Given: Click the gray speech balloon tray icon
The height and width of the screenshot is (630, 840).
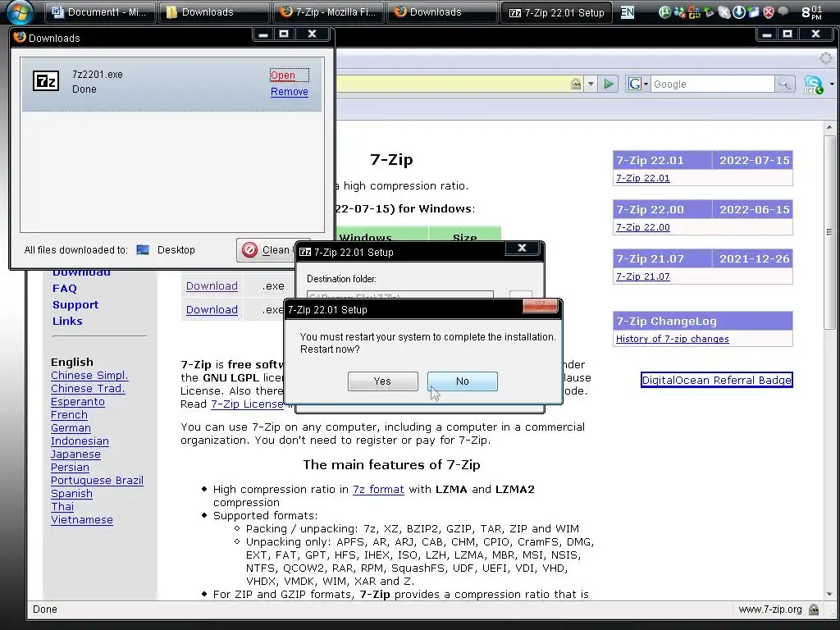Looking at the screenshot, I should click(783, 11).
